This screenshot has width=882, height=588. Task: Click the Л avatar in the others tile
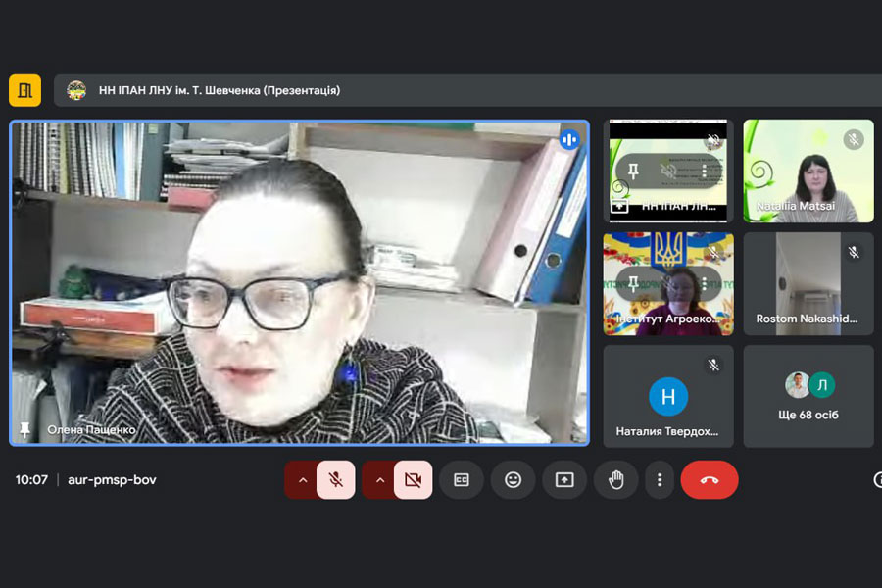(x=822, y=385)
